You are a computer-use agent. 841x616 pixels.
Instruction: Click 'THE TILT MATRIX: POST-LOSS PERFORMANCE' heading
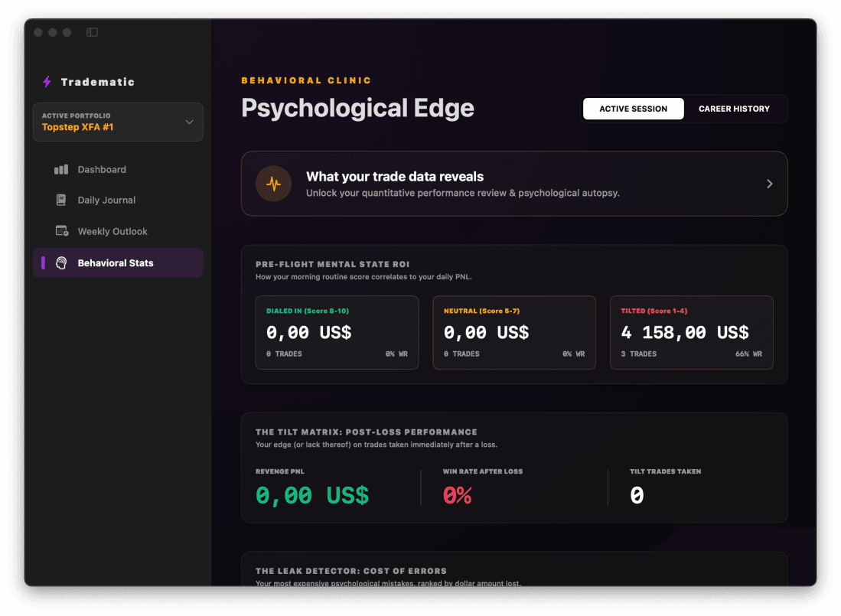(367, 432)
